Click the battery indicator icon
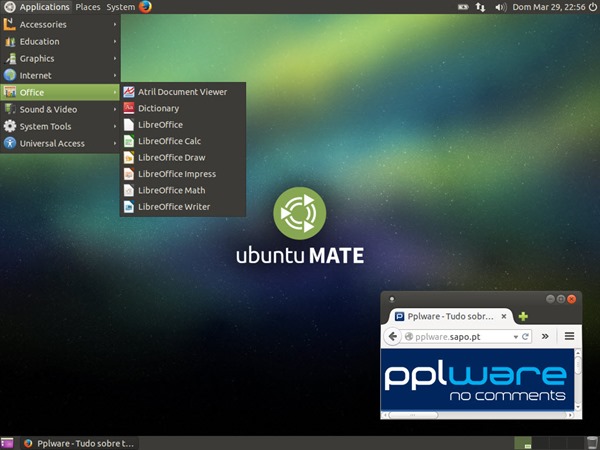 463,7
